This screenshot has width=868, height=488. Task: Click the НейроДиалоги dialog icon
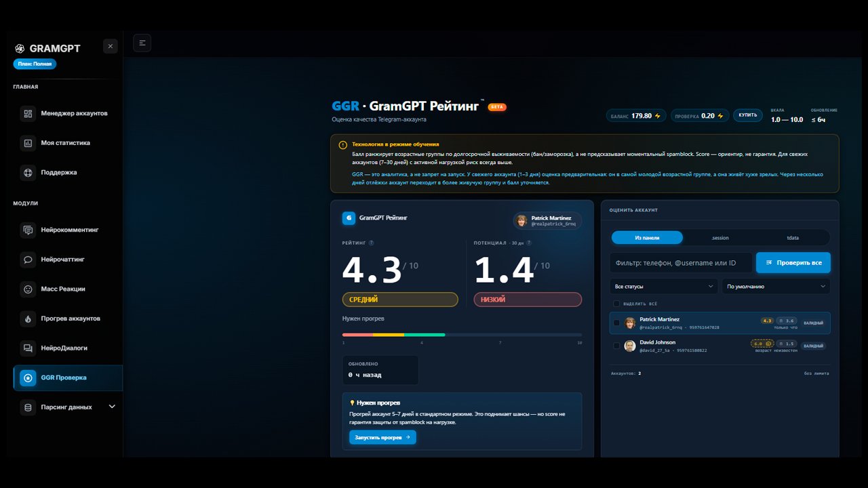click(x=28, y=348)
